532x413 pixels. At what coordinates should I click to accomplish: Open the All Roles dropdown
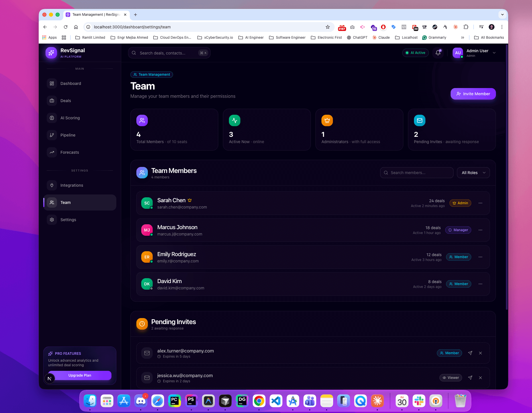(473, 173)
